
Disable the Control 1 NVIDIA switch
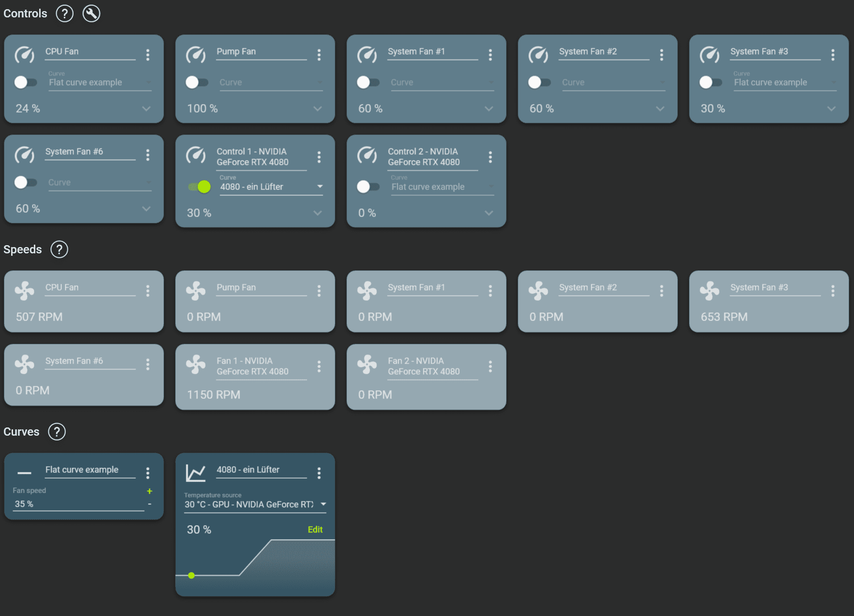pyautogui.click(x=199, y=187)
